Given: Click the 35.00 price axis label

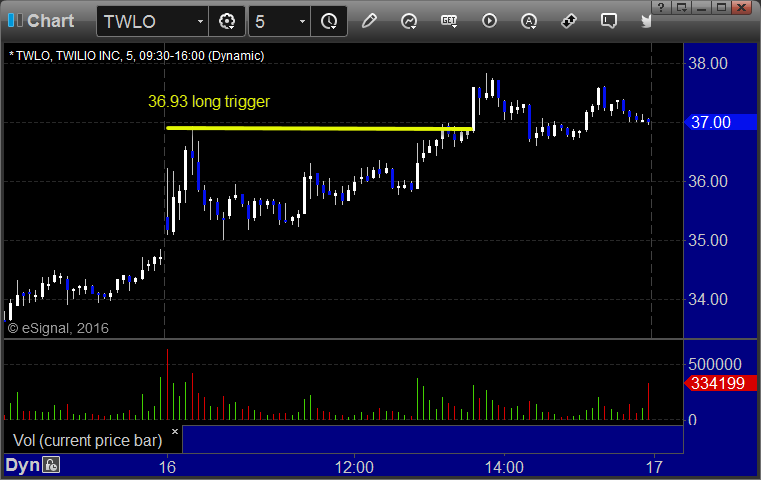Looking at the screenshot, I should tap(708, 240).
